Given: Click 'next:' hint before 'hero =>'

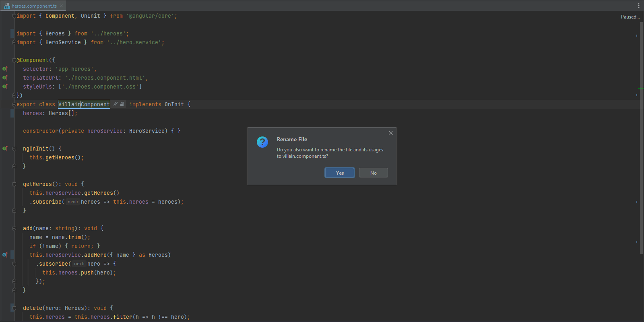Looking at the screenshot, I should 79,264.
